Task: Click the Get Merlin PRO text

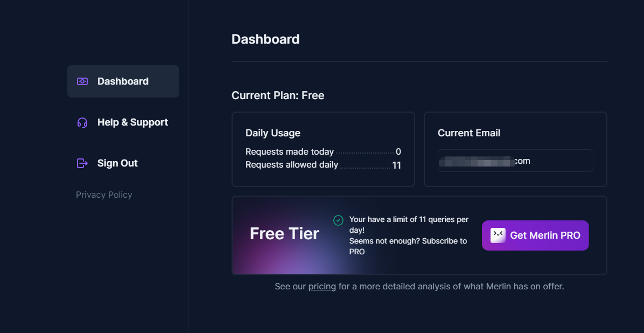Action: [545, 235]
